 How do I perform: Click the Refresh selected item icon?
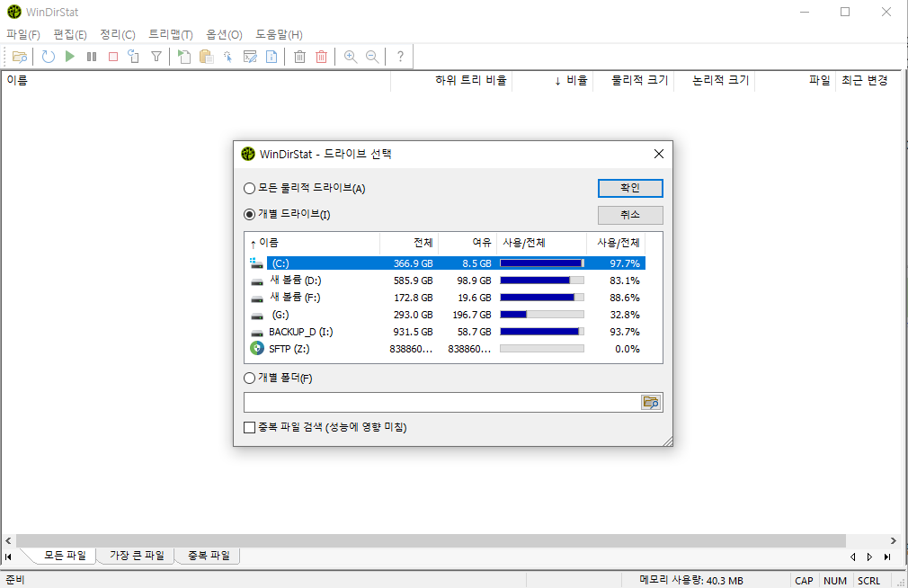click(134, 57)
